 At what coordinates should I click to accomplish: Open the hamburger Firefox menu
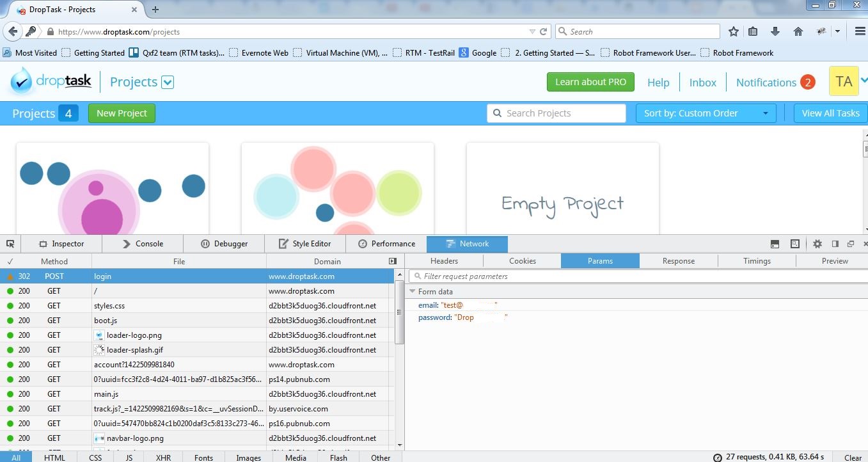(860, 31)
